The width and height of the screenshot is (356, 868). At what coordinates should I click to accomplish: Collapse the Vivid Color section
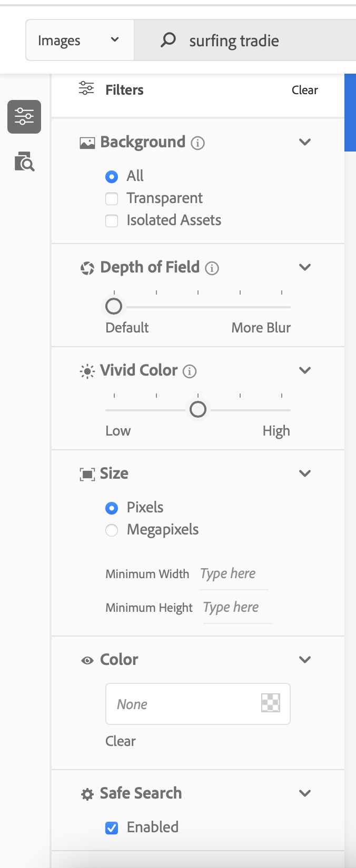click(304, 370)
